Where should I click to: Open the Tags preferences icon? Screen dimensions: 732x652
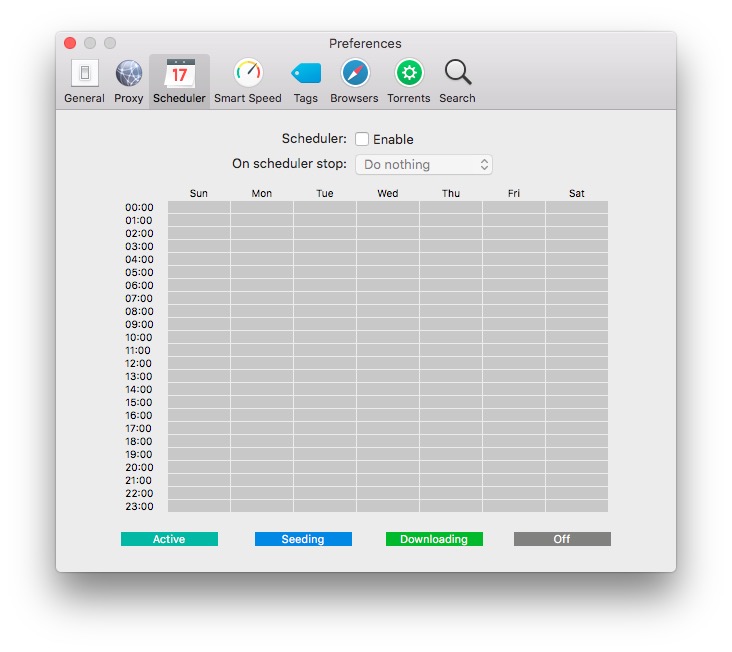(x=306, y=80)
